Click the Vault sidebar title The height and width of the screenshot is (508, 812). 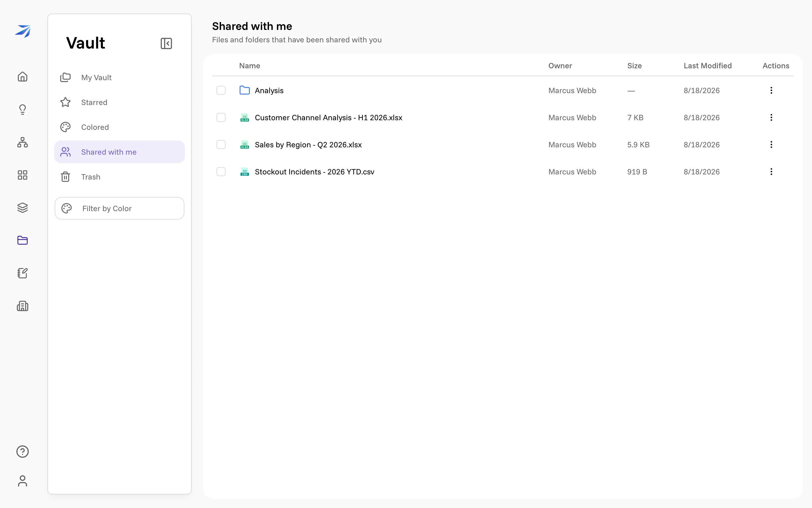pos(85,43)
